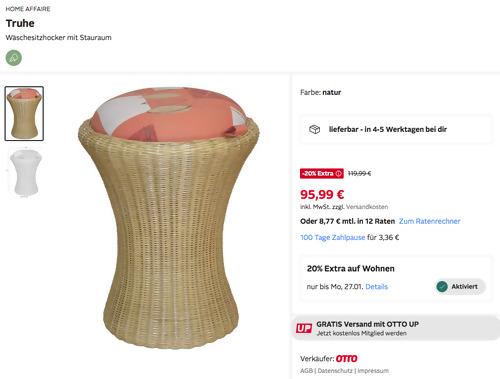Click the HOME AFFAIRE brand link
This screenshot has height=379, width=500.
pyautogui.click(x=28, y=9)
